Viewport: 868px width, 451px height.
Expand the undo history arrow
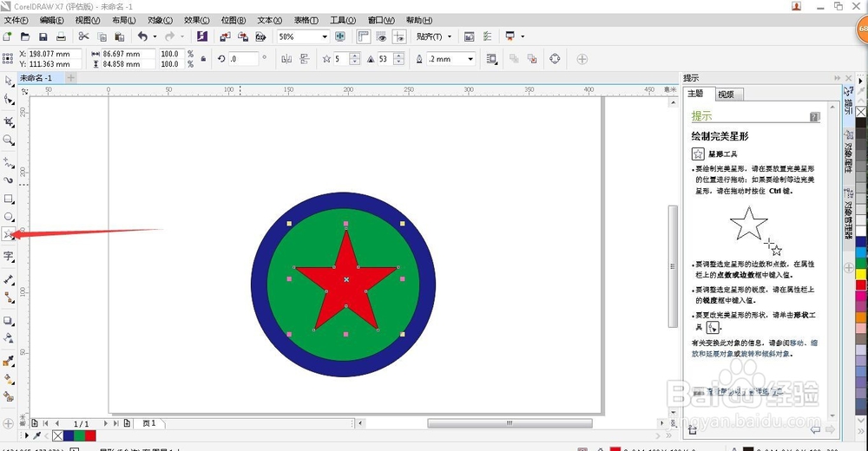click(x=155, y=36)
